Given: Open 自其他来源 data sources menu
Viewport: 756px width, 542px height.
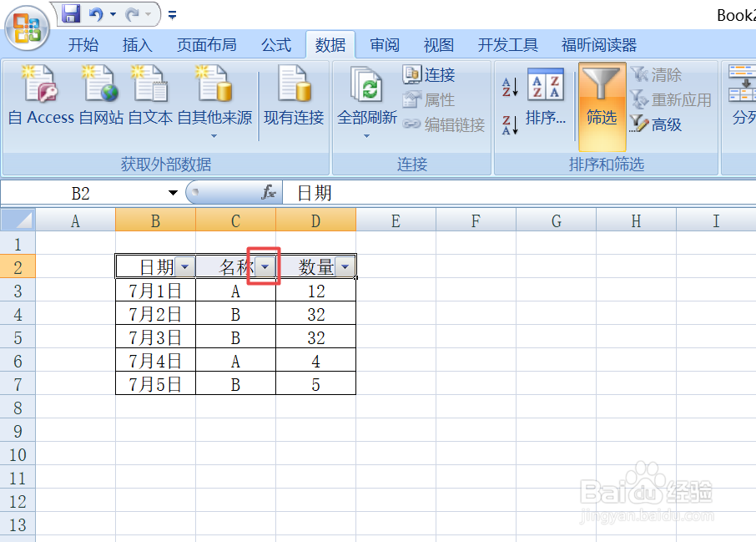Looking at the screenshot, I should tap(214, 101).
